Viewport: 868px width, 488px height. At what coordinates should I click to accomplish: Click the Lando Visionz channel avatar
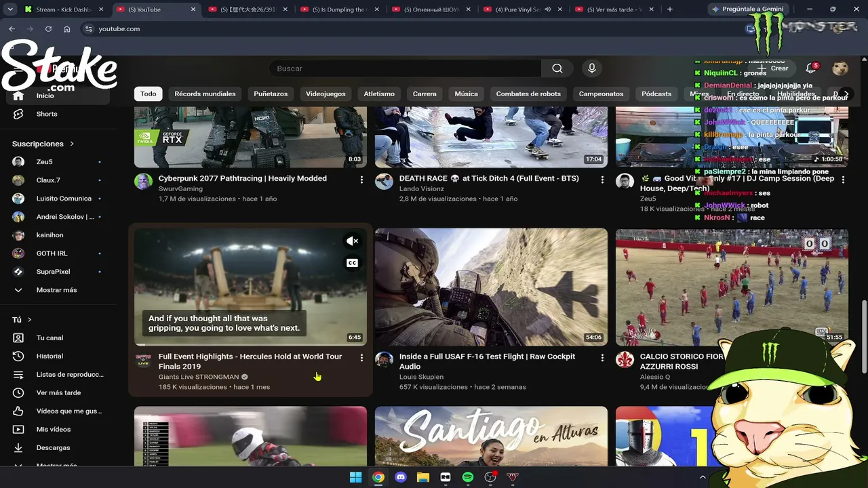coord(384,182)
